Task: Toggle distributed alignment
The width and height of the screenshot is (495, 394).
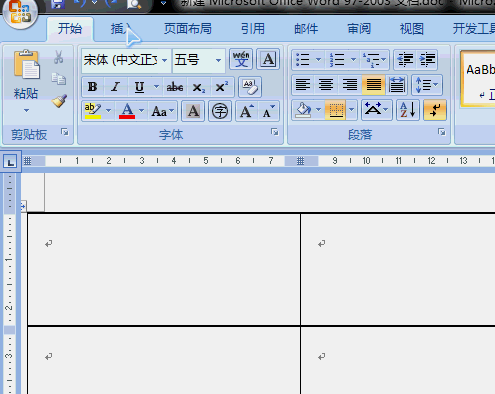Action: coord(397,84)
